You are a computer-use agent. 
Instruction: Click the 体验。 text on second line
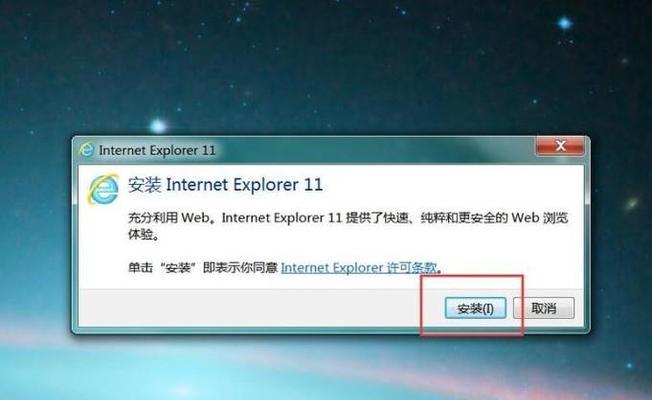pos(144,235)
